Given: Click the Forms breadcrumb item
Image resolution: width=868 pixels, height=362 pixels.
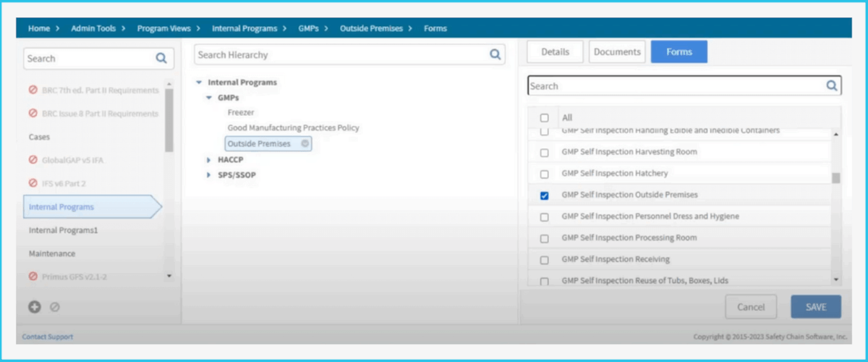Looking at the screenshot, I should point(436,28).
